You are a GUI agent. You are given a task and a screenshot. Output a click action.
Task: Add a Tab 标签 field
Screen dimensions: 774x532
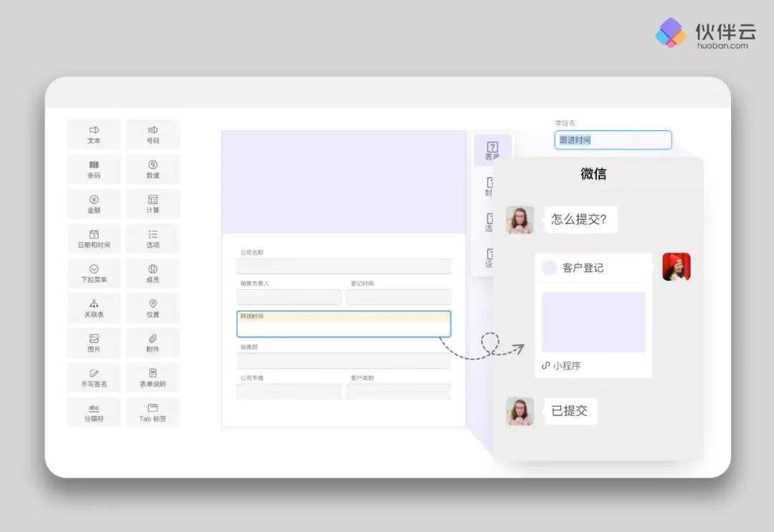tap(153, 412)
